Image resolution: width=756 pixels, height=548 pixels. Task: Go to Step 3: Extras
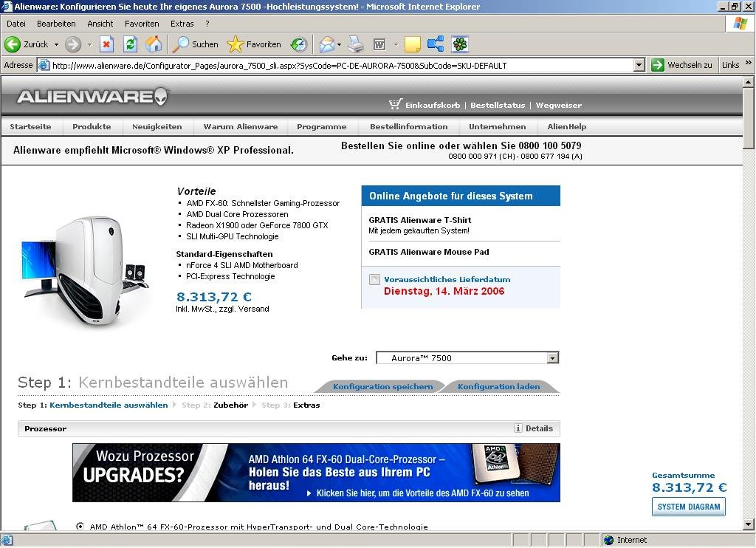[x=291, y=405]
